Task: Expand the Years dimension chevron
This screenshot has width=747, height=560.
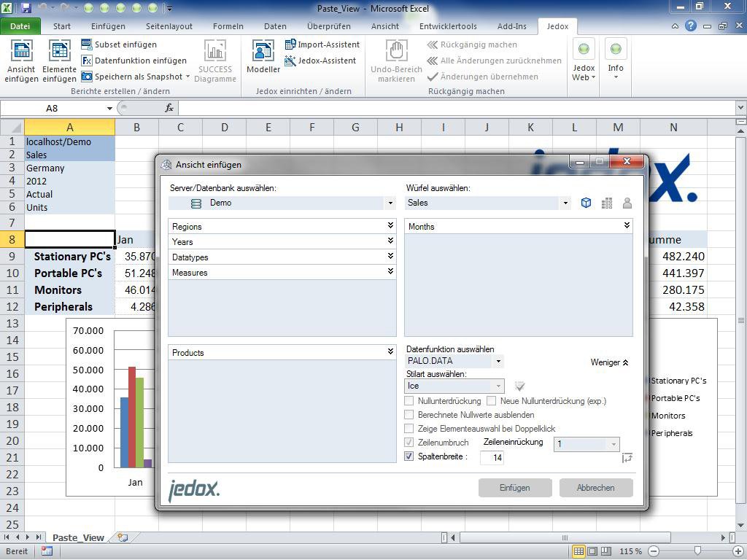Action: point(390,241)
